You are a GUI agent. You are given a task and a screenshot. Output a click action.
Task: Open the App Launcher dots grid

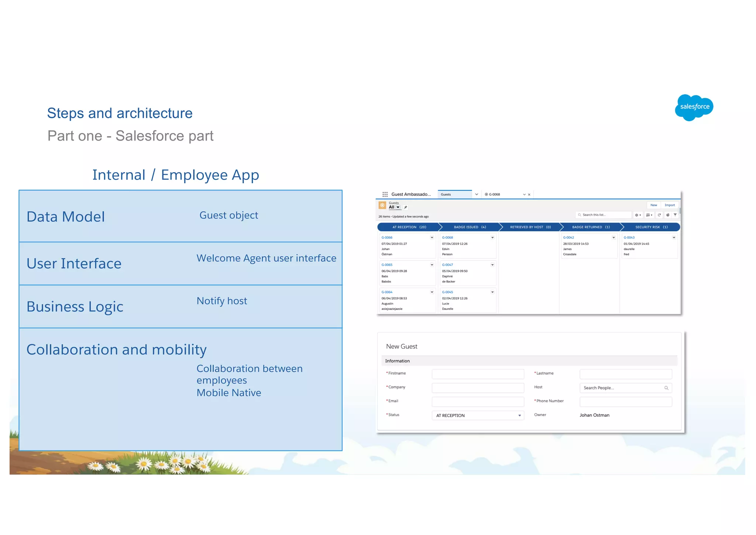(385, 194)
